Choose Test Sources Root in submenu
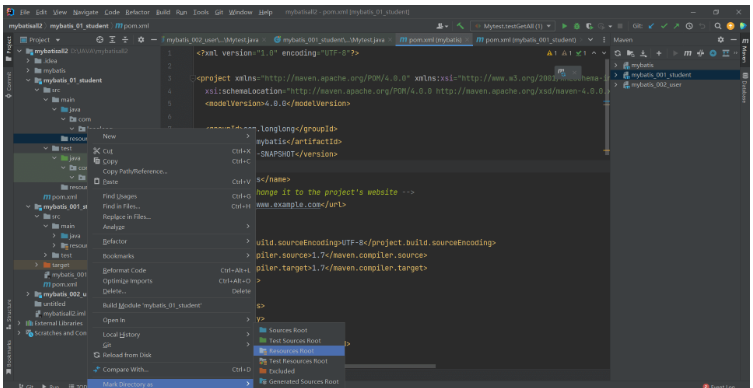Viewport: 753px width, 388px height. [299, 340]
